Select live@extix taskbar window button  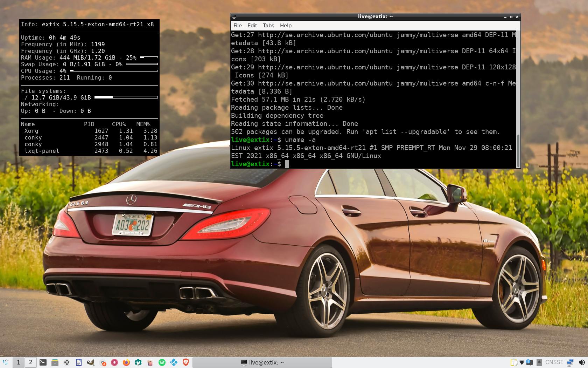click(262, 362)
